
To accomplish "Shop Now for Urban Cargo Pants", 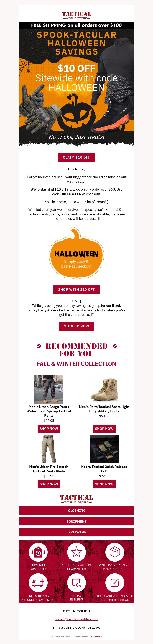I will pyautogui.click(x=49, y=429).
